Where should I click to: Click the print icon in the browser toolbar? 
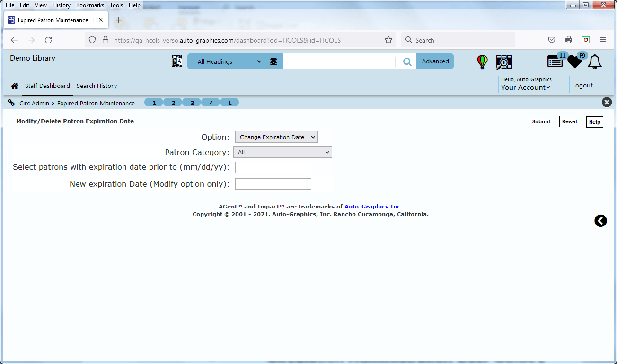coord(569,40)
